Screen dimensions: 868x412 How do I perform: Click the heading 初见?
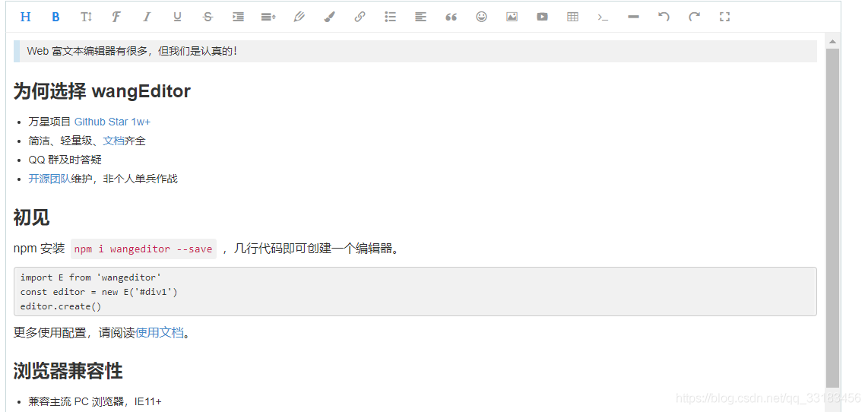(32, 217)
